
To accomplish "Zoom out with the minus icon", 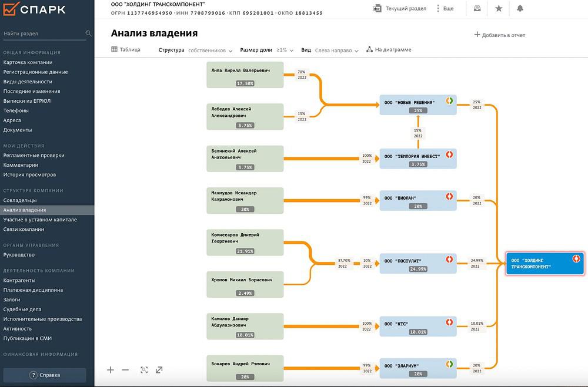I will [x=125, y=370].
